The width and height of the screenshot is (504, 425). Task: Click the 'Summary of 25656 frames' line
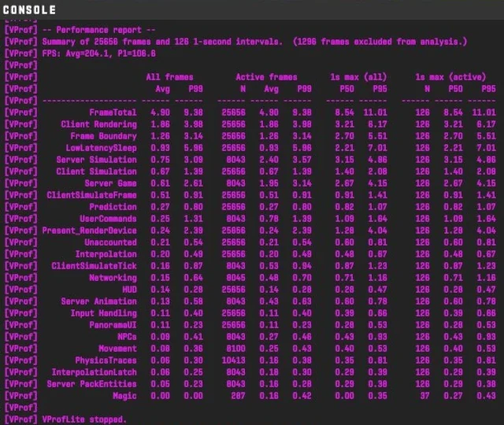click(x=254, y=42)
